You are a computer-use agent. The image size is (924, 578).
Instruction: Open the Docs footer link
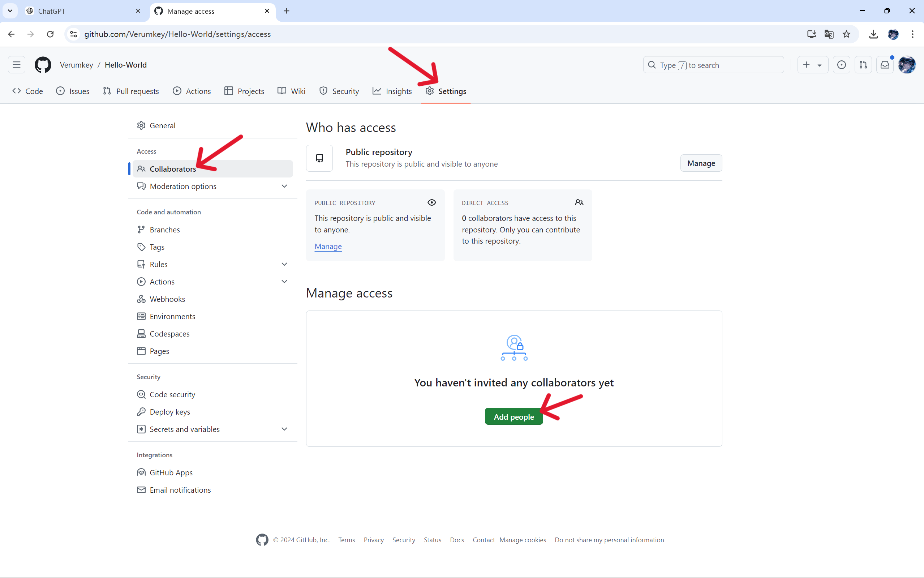pos(457,540)
